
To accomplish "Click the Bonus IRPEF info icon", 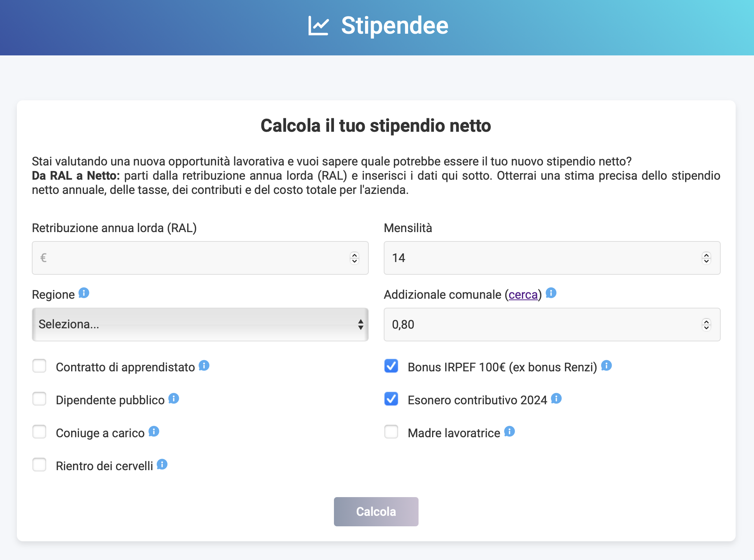I will [x=606, y=366].
